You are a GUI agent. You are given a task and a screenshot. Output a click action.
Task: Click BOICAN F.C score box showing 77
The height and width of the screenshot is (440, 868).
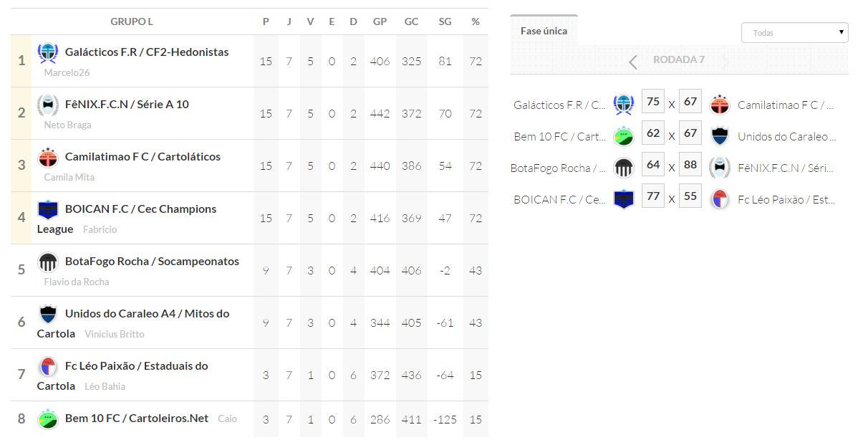[652, 197]
